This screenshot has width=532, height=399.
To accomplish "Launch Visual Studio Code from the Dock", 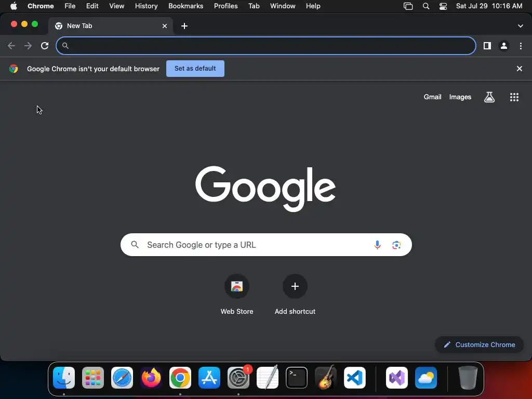I will [x=355, y=378].
